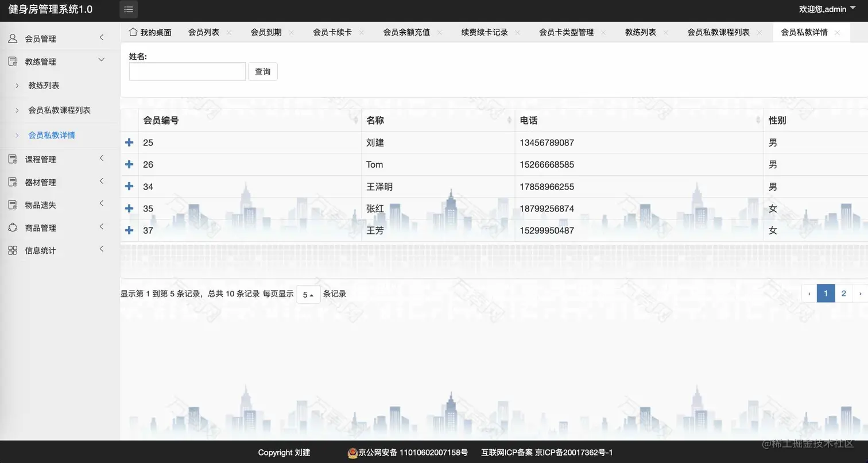Image resolution: width=868 pixels, height=463 pixels.
Task: Click the 课程管理 sidebar icon
Action: coord(13,159)
